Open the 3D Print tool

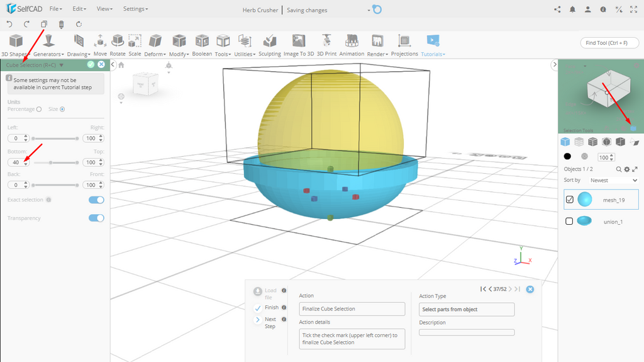(x=326, y=45)
